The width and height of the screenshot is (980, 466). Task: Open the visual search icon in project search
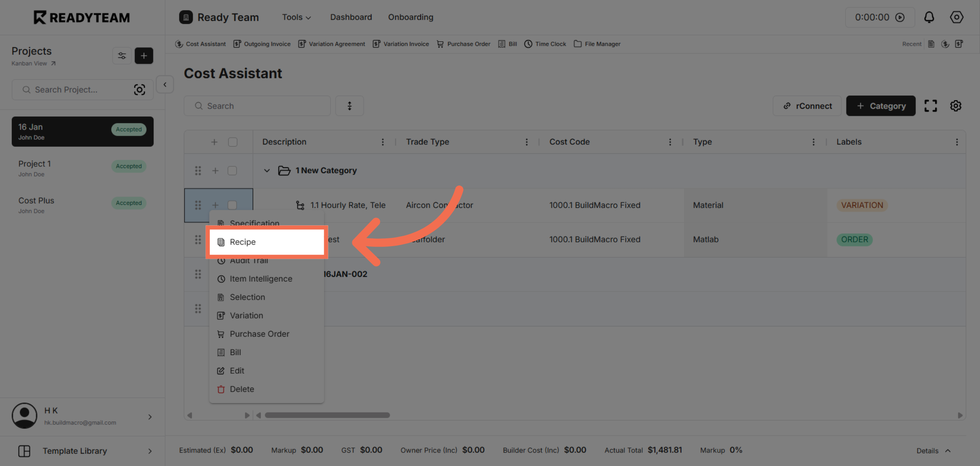[140, 90]
